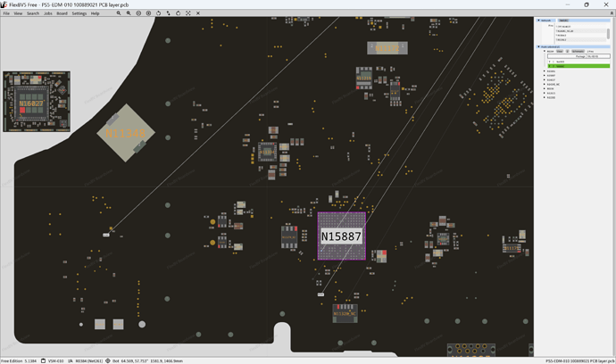The width and height of the screenshot is (616, 364).
Task: Click the Schematic button in parts panel
Action: 578,51
